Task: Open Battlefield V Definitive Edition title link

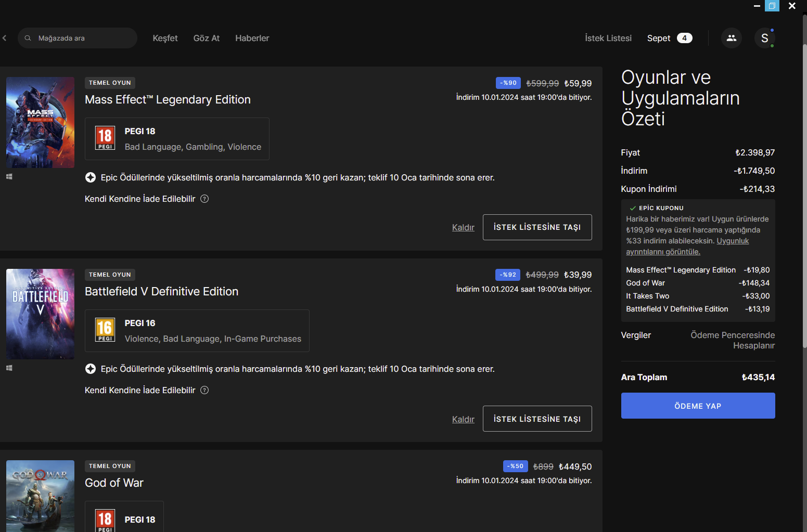Action: tap(161, 291)
